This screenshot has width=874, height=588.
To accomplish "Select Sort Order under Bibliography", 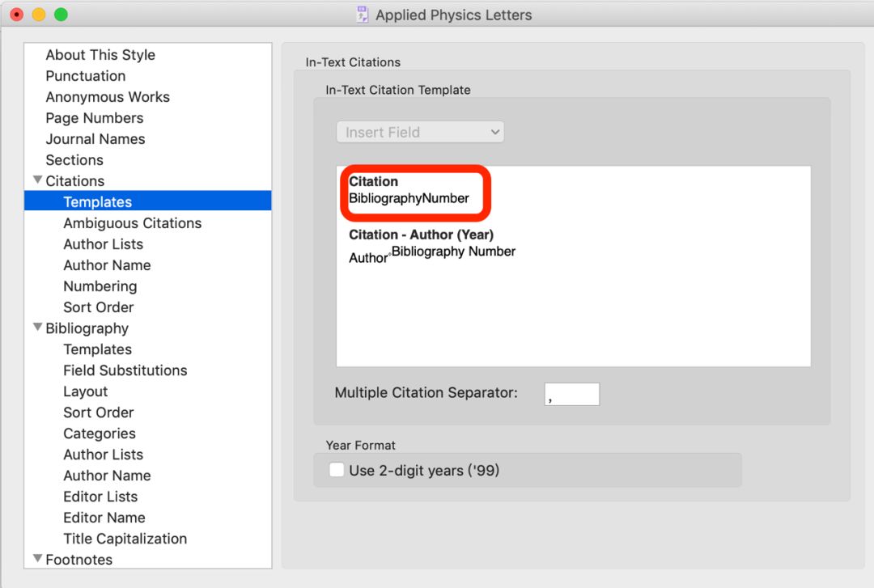I will (x=98, y=412).
